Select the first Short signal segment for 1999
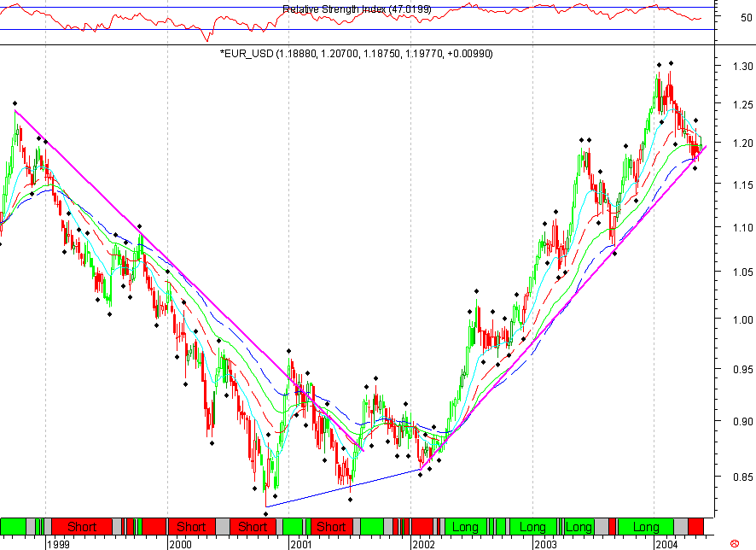The width and height of the screenshot is (756, 550). (x=81, y=527)
